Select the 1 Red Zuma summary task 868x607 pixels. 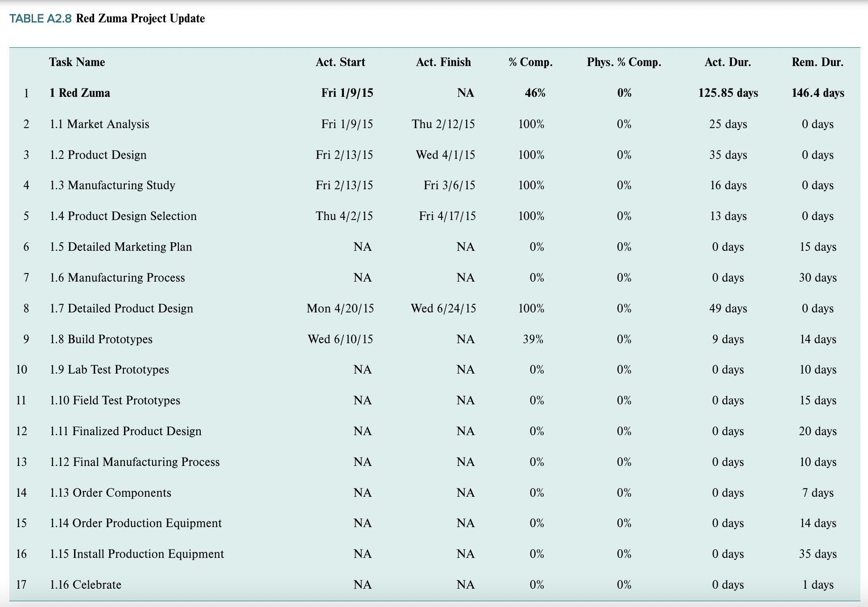(x=80, y=93)
